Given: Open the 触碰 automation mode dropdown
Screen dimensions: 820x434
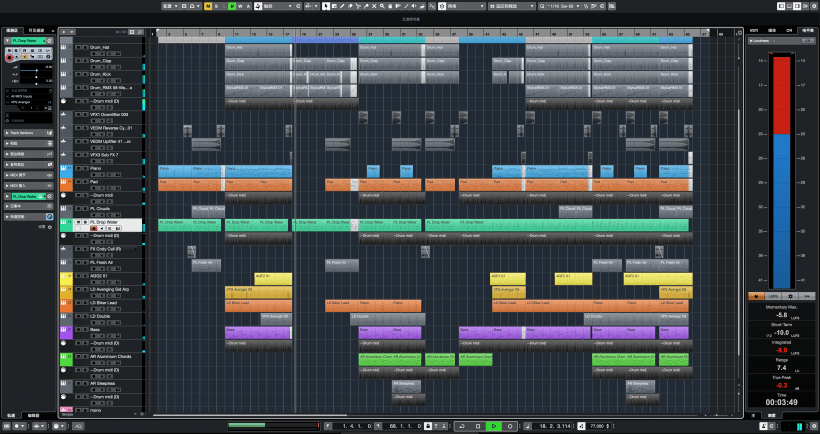Looking at the screenshot, I should [277, 6].
